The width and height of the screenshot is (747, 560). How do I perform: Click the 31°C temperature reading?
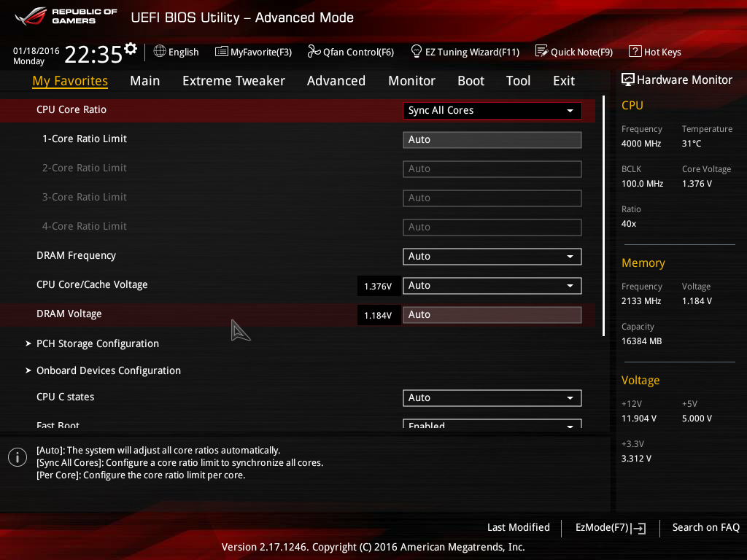click(x=692, y=144)
